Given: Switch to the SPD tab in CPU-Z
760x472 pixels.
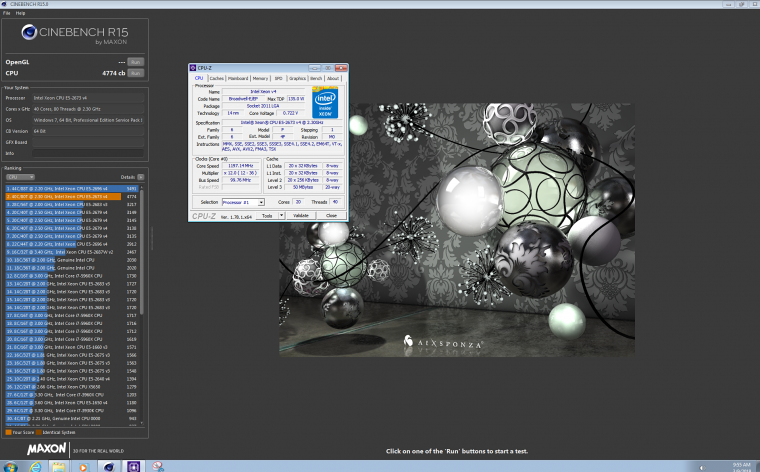Looking at the screenshot, I should (x=278, y=79).
